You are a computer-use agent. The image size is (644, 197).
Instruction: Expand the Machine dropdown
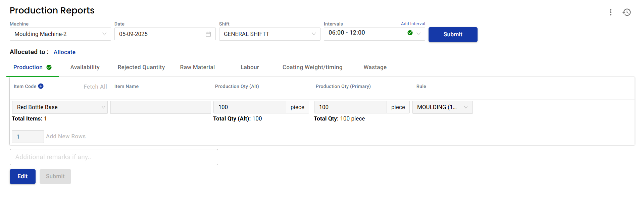pyautogui.click(x=104, y=34)
